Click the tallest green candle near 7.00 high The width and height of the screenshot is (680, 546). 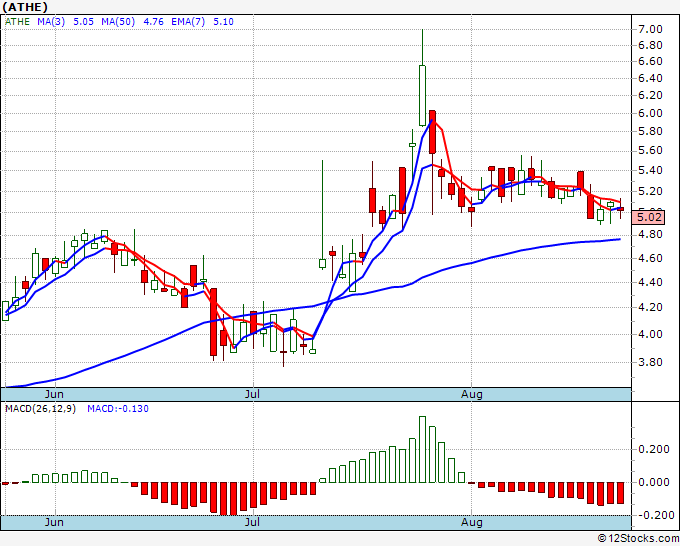click(422, 95)
